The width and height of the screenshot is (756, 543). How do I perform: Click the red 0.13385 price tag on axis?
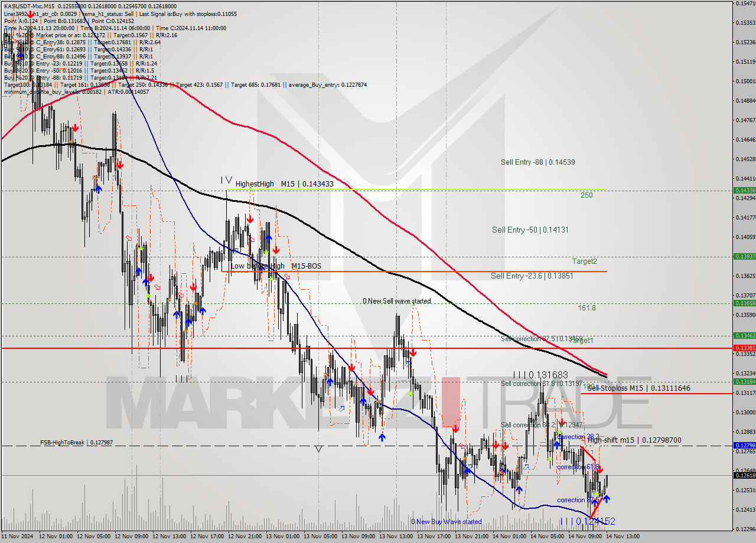click(x=744, y=348)
